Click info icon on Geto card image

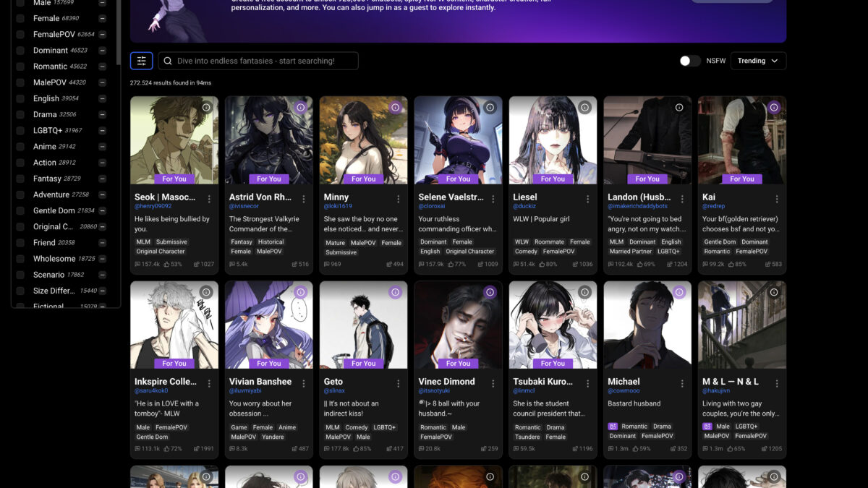click(396, 293)
